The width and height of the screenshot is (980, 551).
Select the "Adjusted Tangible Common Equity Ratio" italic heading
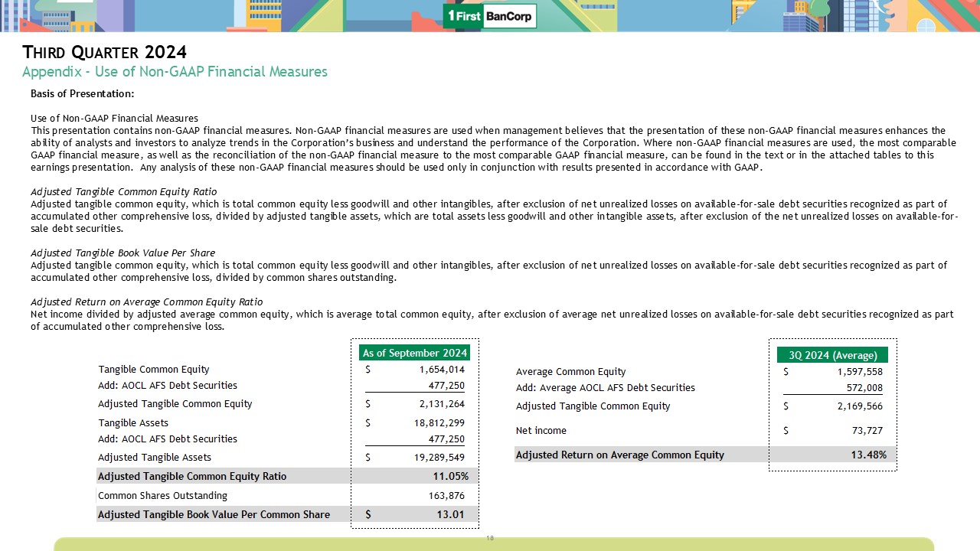[123, 191]
